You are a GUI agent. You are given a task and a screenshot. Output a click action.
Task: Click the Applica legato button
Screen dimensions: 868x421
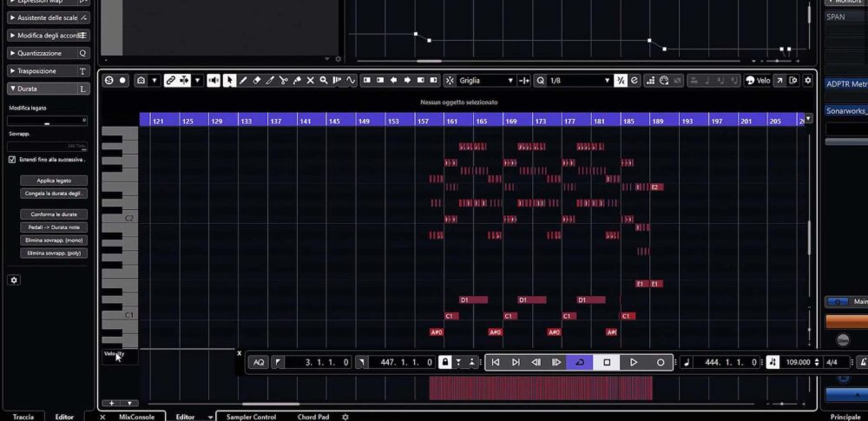(x=53, y=181)
